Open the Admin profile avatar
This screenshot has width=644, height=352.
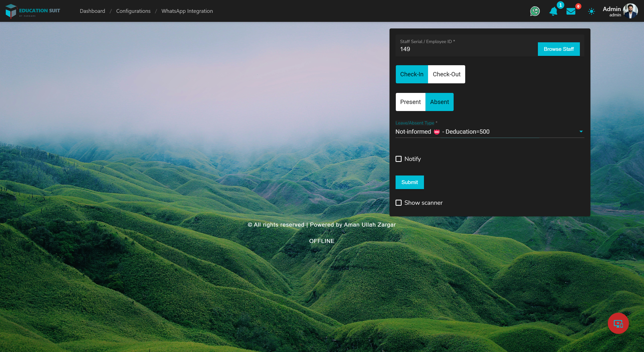[x=630, y=11]
